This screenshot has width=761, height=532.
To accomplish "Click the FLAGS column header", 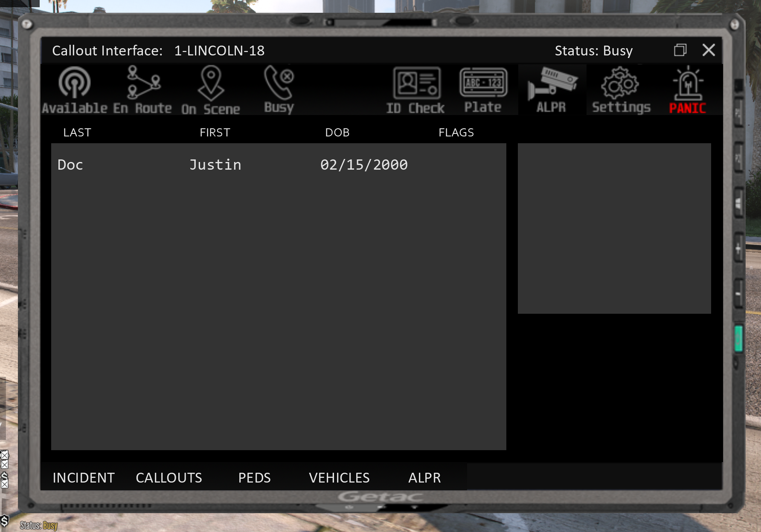I will click(456, 133).
